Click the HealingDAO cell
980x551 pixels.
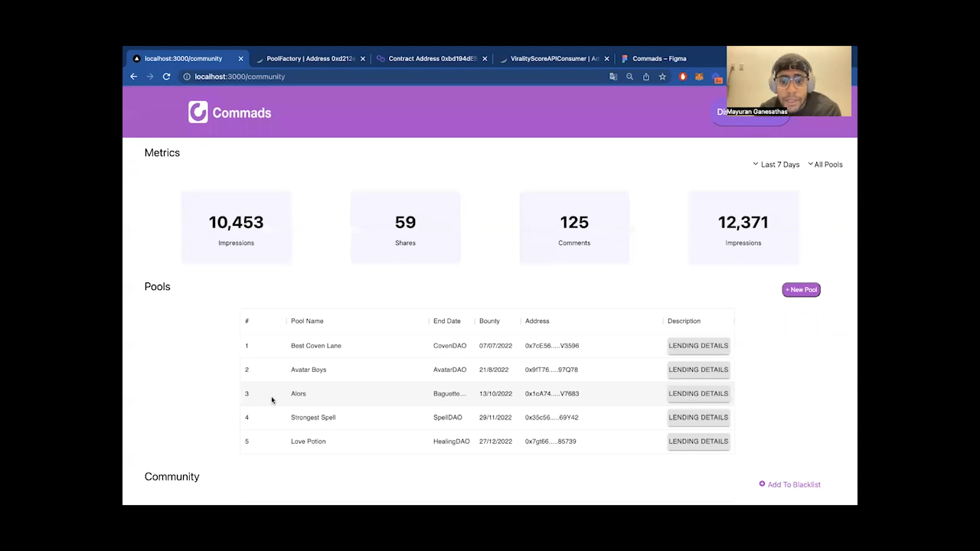pyautogui.click(x=452, y=442)
